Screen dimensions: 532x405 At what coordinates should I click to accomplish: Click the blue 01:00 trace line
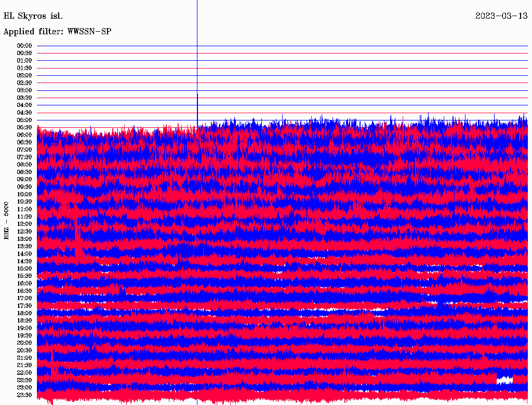coord(282,60)
